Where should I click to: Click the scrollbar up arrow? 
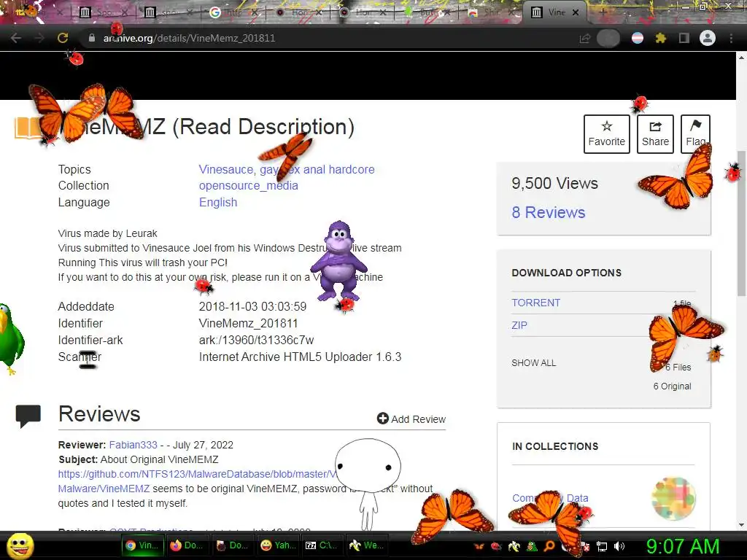[x=741, y=58]
